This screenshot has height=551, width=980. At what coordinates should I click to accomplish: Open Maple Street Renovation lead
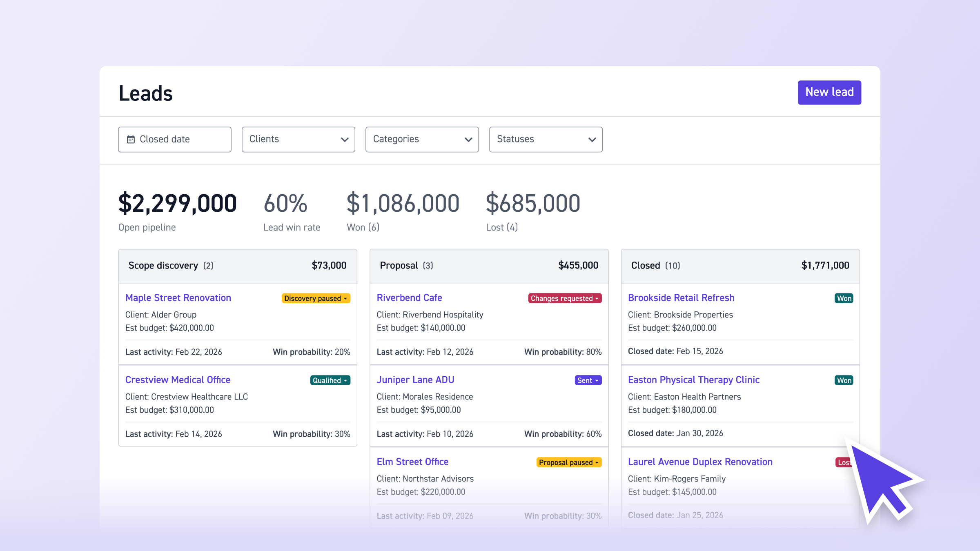pos(178,298)
